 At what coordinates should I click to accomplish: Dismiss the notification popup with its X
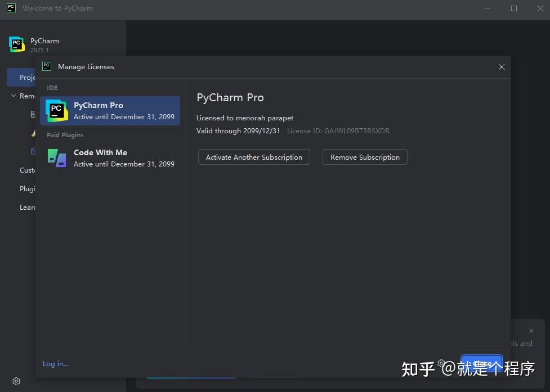(x=531, y=331)
